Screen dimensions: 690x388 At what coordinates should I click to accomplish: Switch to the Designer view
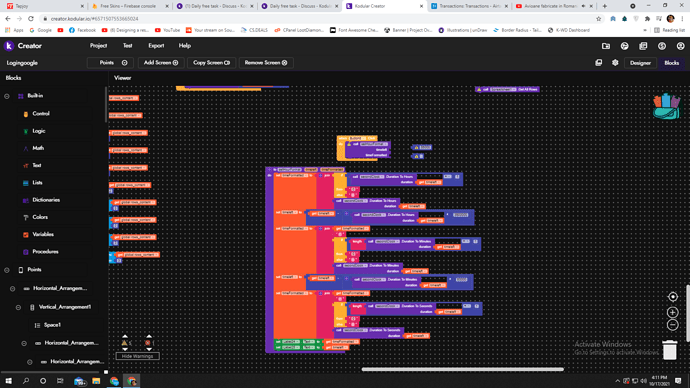640,63
